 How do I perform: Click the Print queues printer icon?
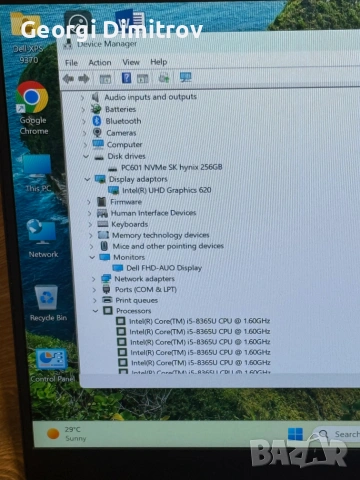coord(107,300)
